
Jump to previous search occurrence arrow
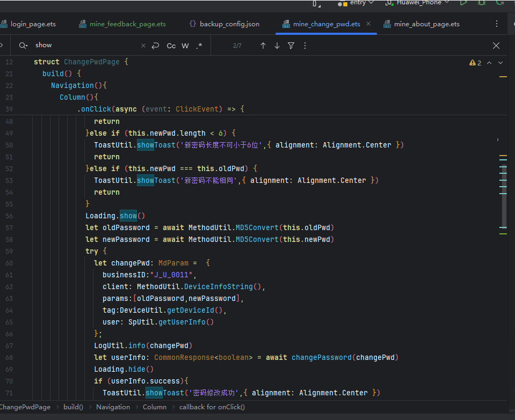pos(263,46)
